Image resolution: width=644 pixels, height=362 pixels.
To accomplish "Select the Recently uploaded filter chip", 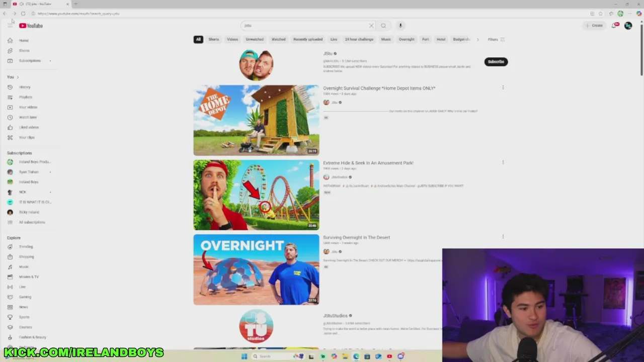I will (x=308, y=39).
